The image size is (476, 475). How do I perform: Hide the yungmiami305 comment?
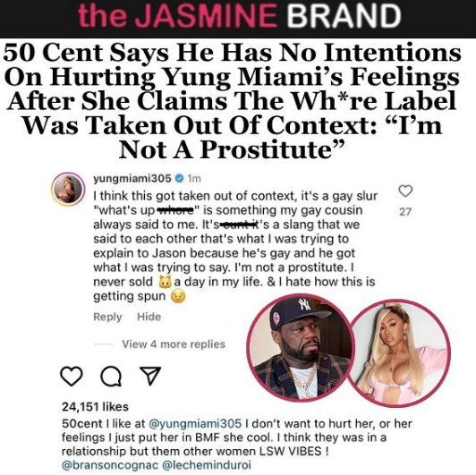(x=149, y=317)
